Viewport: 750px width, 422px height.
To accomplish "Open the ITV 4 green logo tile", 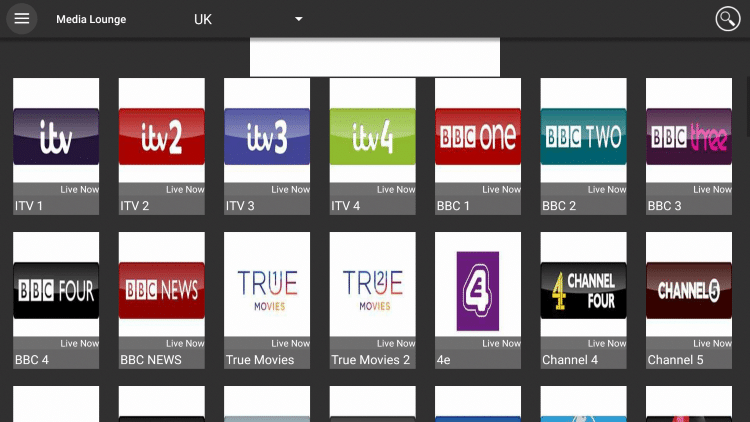I will pos(372,137).
